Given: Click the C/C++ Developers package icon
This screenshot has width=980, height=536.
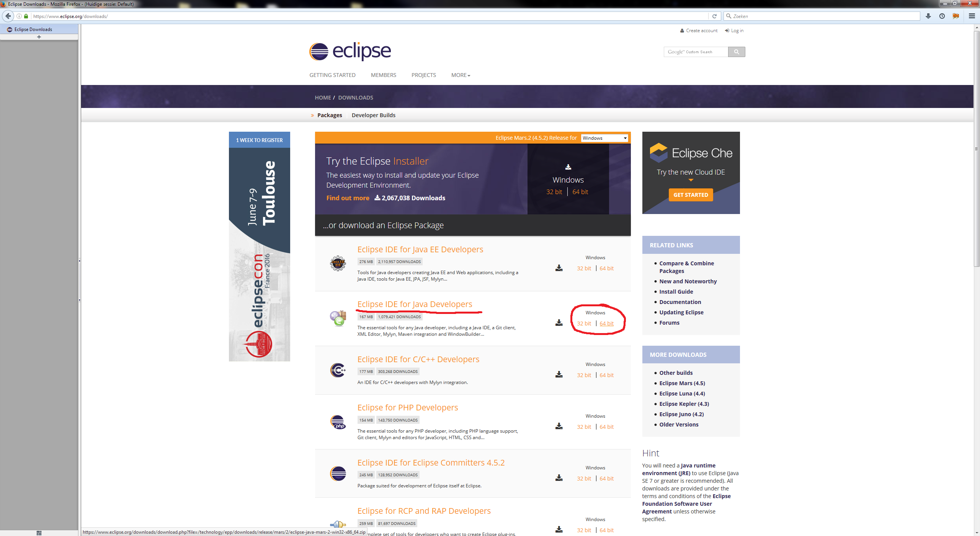Looking at the screenshot, I should click(337, 370).
